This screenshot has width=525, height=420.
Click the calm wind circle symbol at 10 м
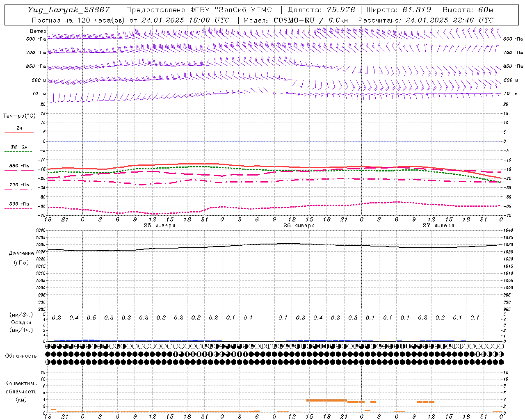pos(274,94)
